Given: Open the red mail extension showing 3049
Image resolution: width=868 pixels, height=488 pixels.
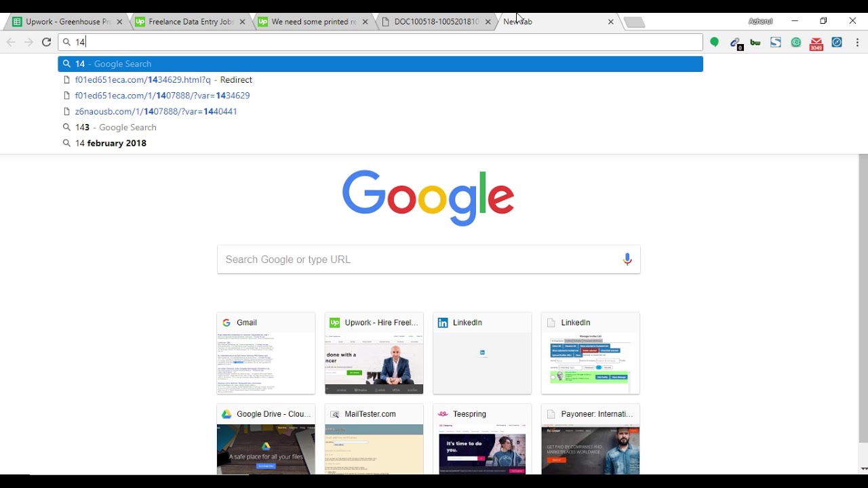Looking at the screenshot, I should click(x=816, y=44).
